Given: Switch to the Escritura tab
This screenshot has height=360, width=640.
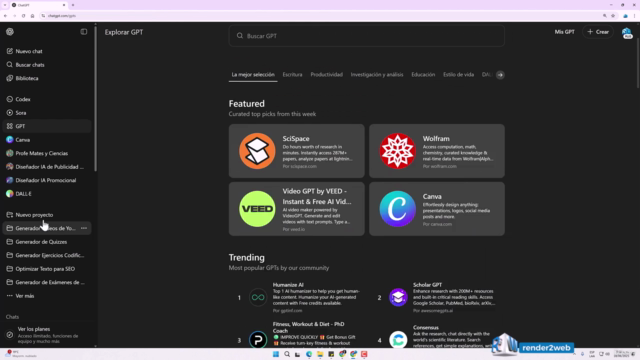Looking at the screenshot, I should (x=292, y=75).
